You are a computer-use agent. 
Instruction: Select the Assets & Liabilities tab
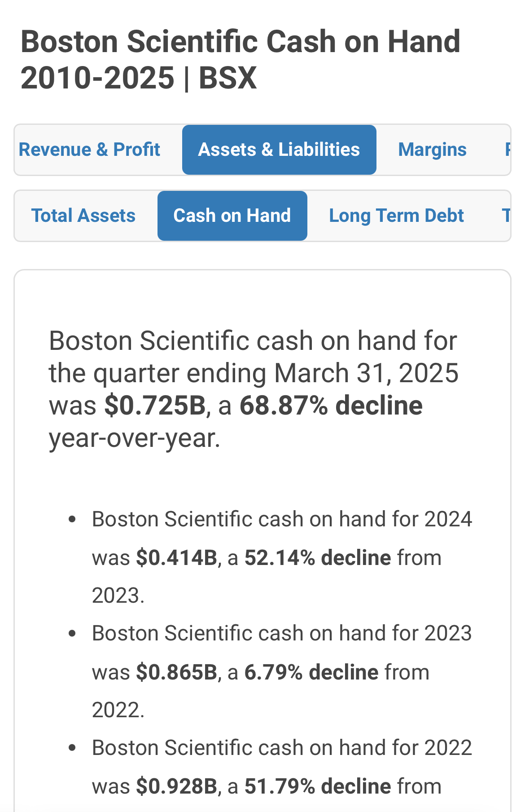click(279, 150)
